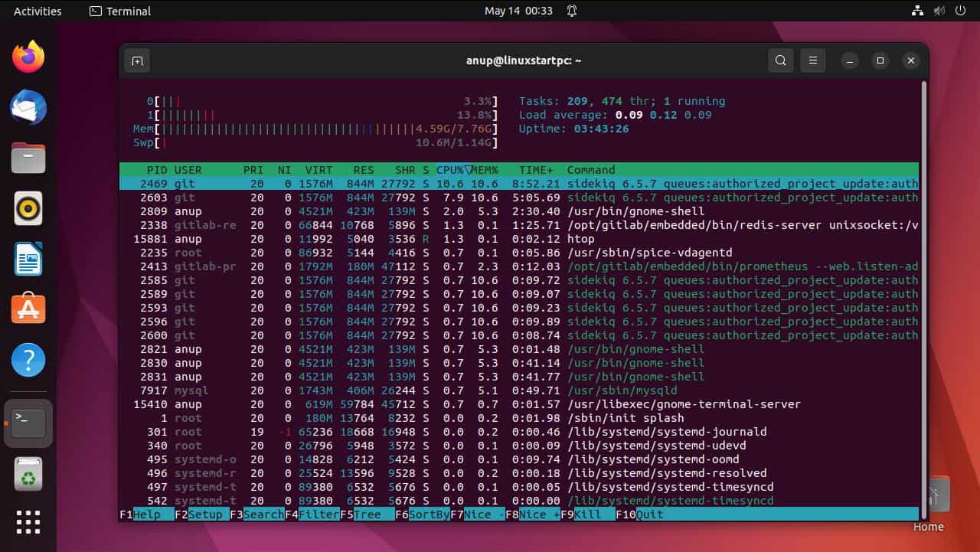Sort by the Command column header
The image size is (980, 552).
tap(591, 170)
